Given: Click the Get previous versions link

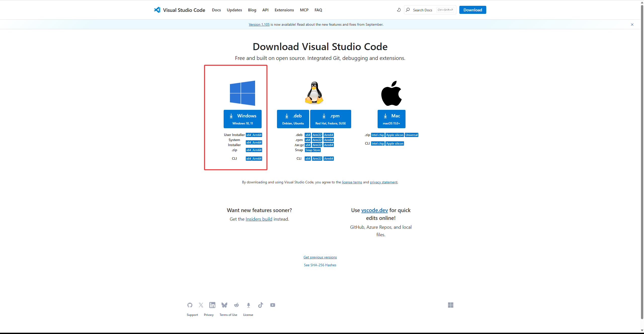Looking at the screenshot, I should coord(320,257).
